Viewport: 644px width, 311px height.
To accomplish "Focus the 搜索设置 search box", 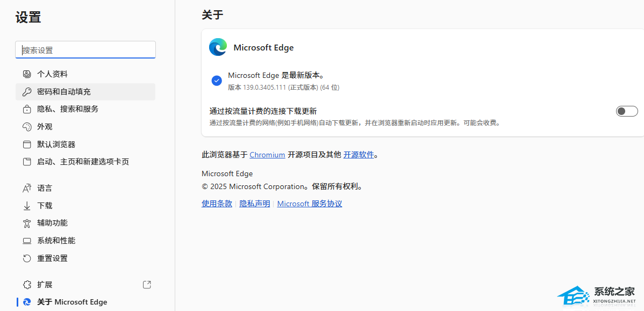I will 85,49.
